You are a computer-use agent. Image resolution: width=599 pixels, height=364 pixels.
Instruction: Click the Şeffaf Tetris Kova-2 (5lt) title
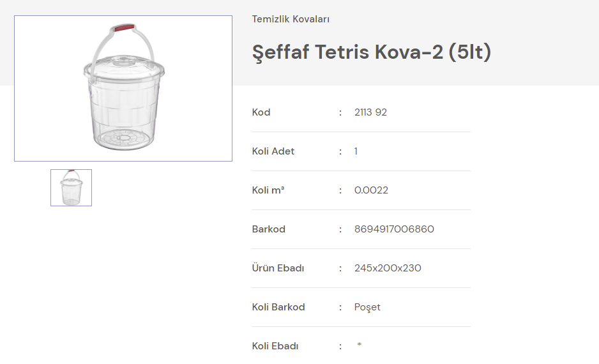372,52
